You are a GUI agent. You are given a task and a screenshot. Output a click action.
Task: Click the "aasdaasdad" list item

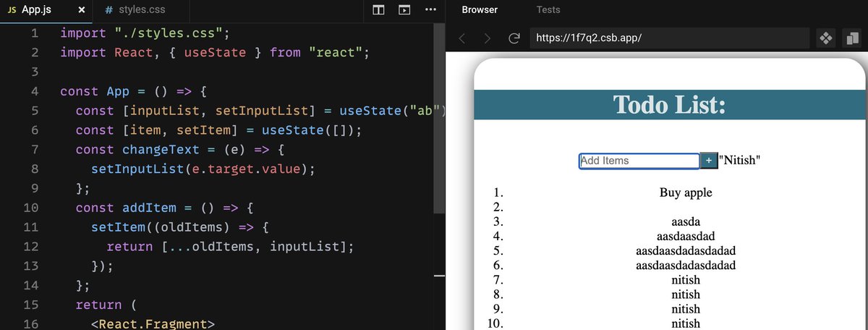pos(686,236)
